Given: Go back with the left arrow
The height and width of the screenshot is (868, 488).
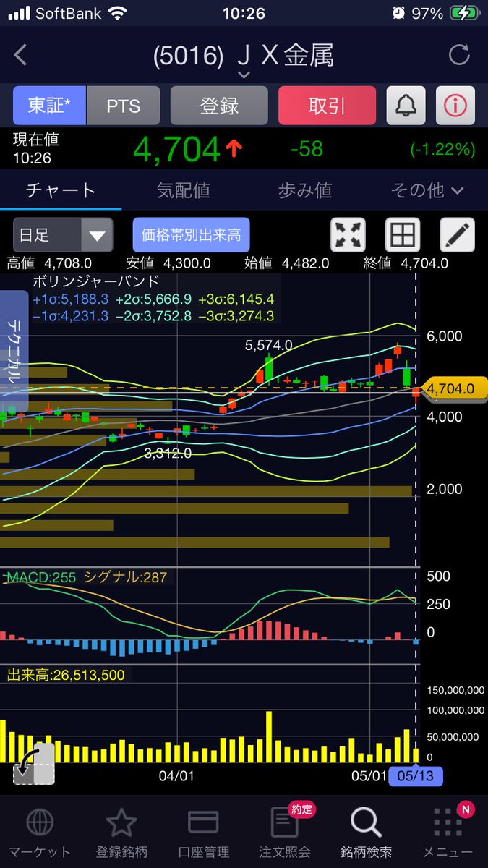Looking at the screenshot, I should 20,55.
